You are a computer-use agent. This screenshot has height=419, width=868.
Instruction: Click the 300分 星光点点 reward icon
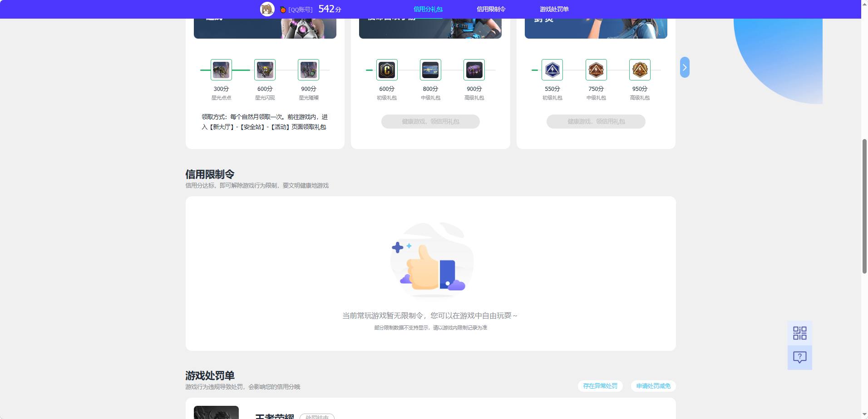click(x=221, y=70)
